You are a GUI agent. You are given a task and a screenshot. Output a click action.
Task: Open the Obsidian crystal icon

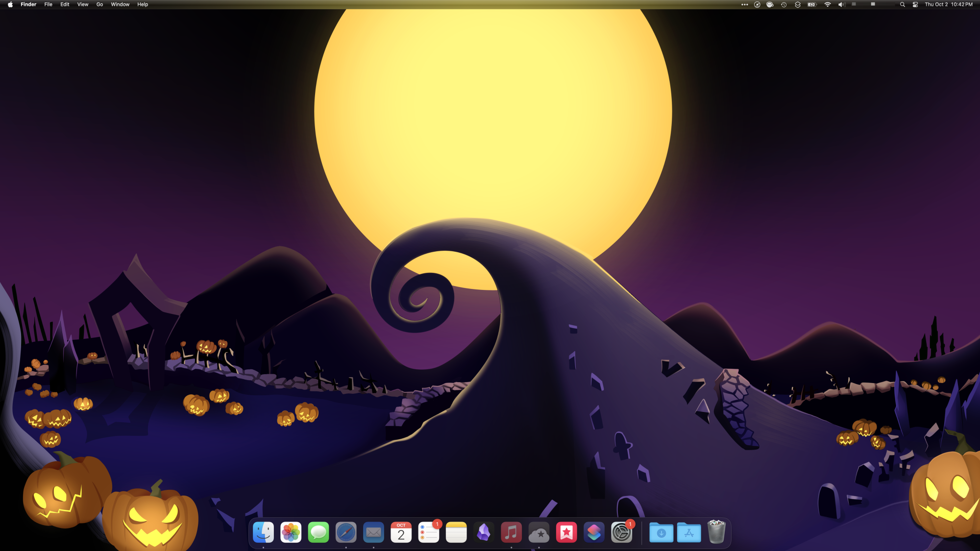(x=484, y=532)
